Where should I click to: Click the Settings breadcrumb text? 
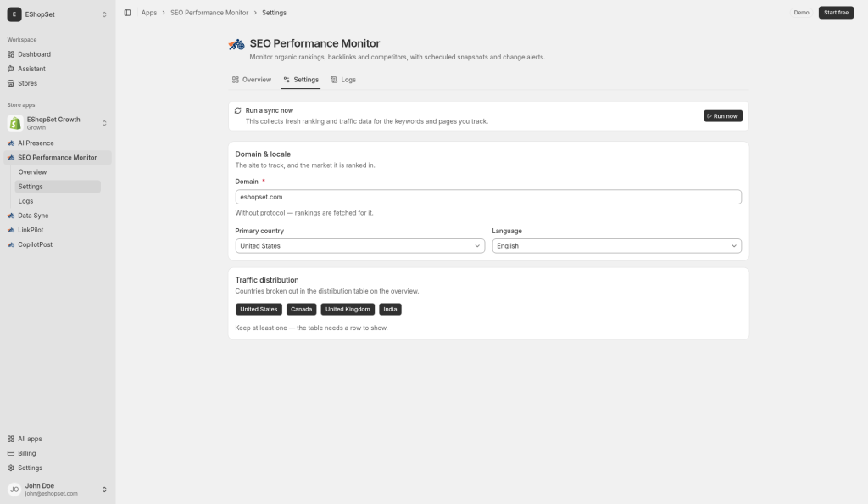[x=274, y=13]
